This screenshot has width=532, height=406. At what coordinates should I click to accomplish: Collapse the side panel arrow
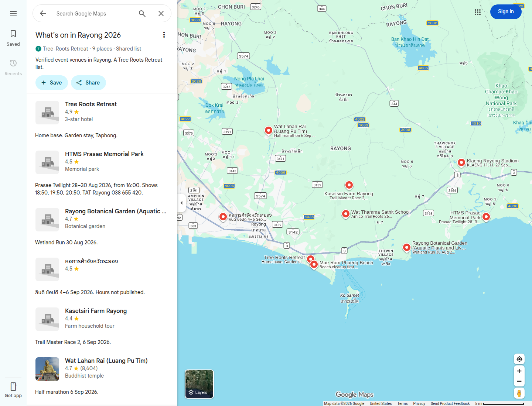[181, 203]
